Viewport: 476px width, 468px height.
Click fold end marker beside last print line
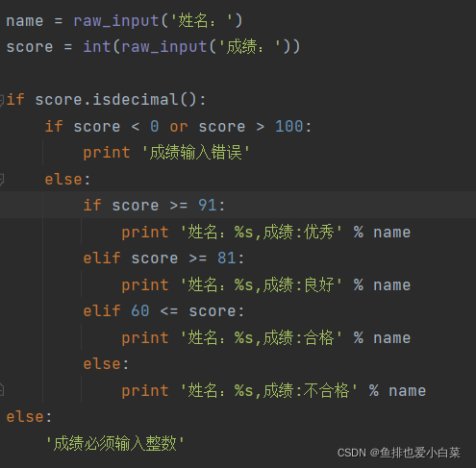(x=2, y=390)
